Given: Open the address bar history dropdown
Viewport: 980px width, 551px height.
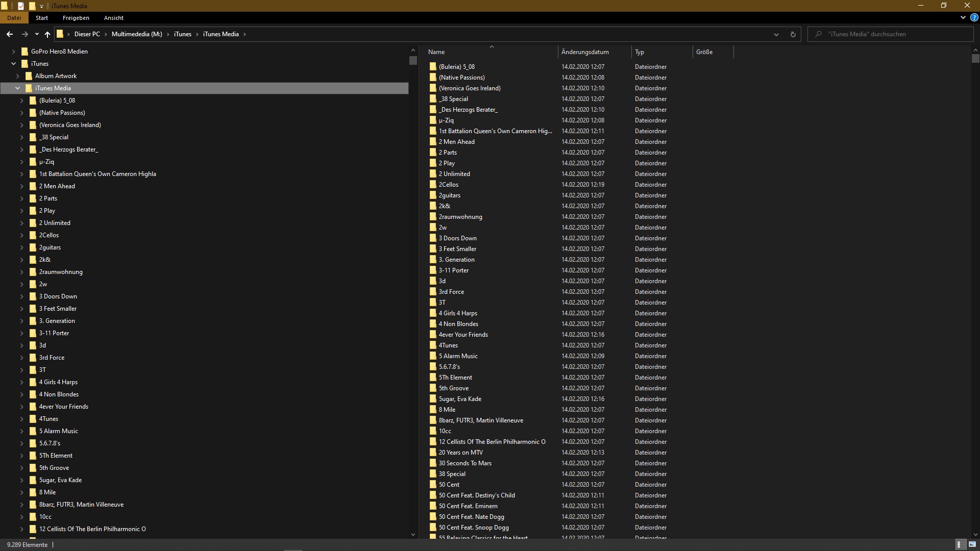Looking at the screenshot, I should [776, 34].
